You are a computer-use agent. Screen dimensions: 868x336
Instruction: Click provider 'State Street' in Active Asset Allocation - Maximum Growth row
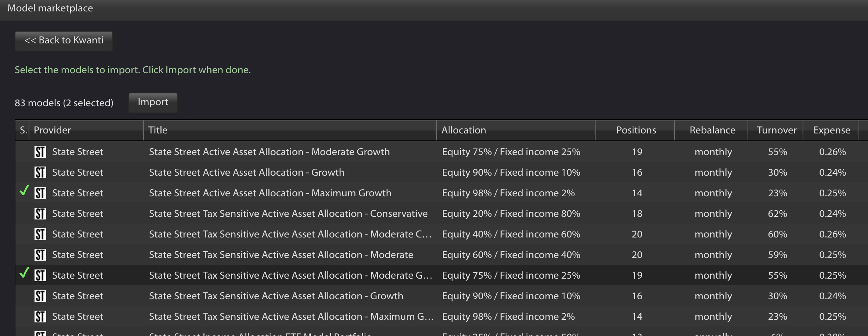tap(78, 193)
